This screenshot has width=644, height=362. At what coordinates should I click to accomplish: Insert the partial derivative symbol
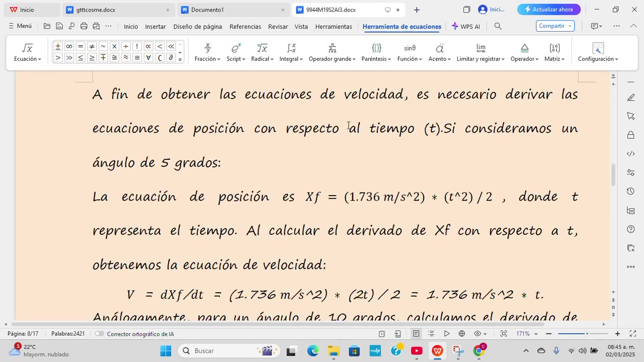pos(171,58)
